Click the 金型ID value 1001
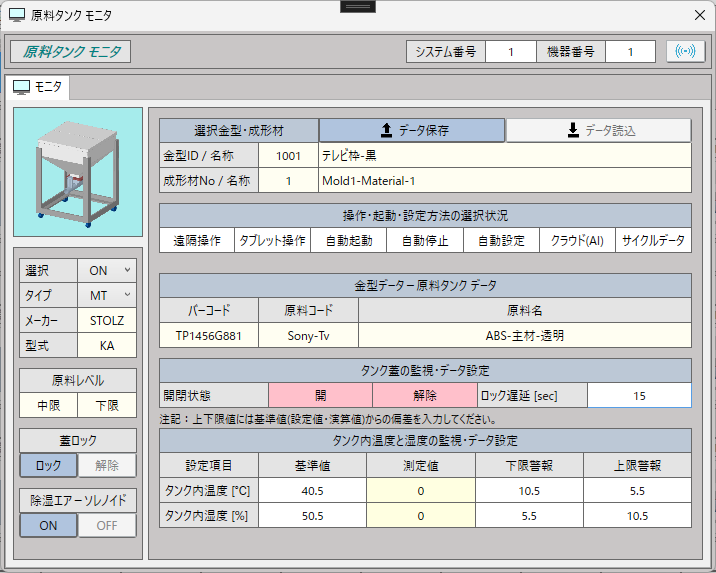716x573 pixels. (288, 156)
